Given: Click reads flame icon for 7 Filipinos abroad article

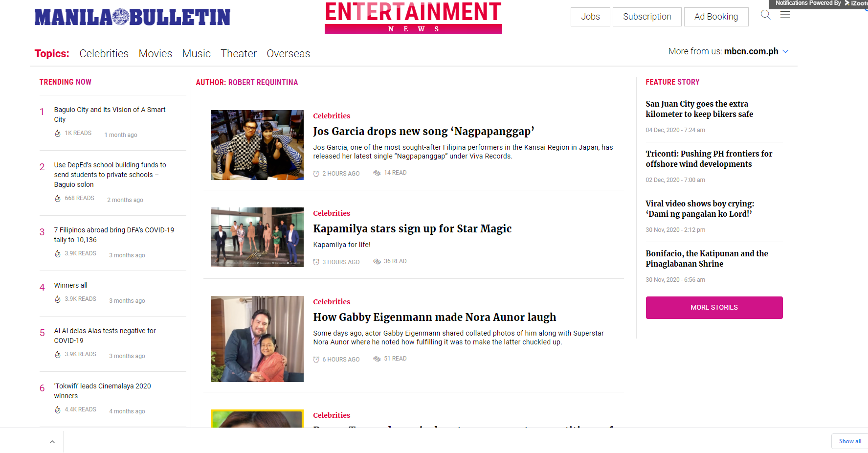Looking at the screenshot, I should tap(58, 254).
